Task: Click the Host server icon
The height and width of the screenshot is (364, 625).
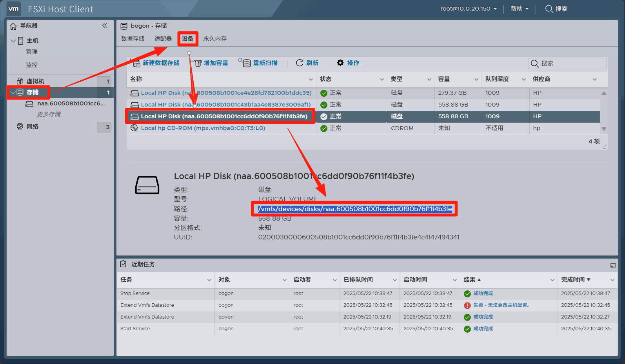Action: pos(21,41)
